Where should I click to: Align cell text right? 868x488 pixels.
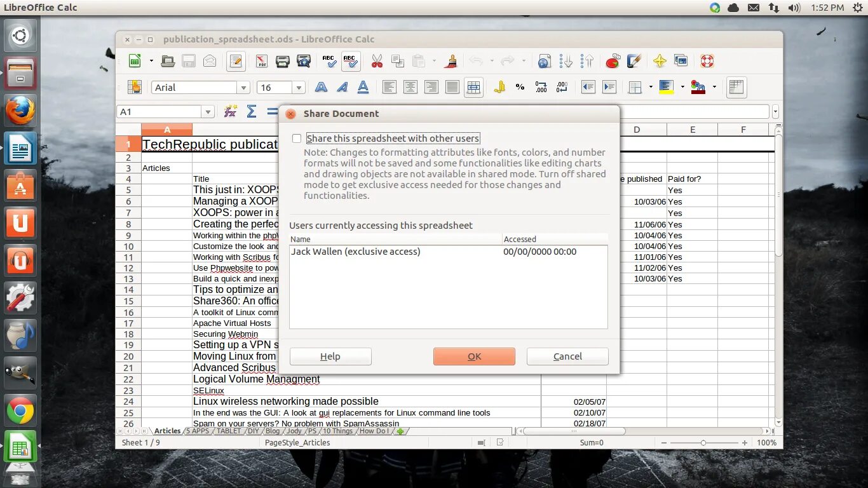click(431, 87)
